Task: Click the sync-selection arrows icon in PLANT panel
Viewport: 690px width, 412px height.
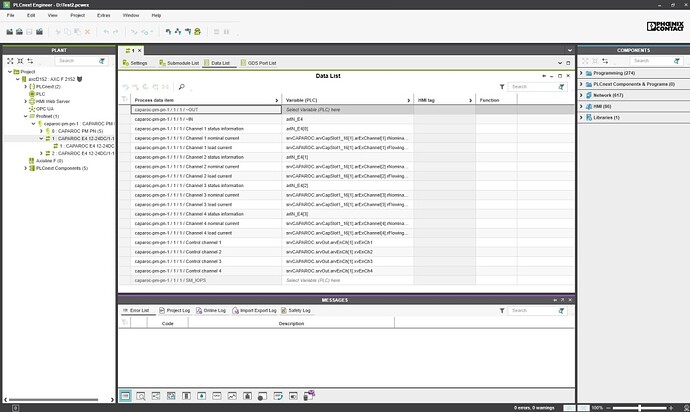Action: (30, 61)
